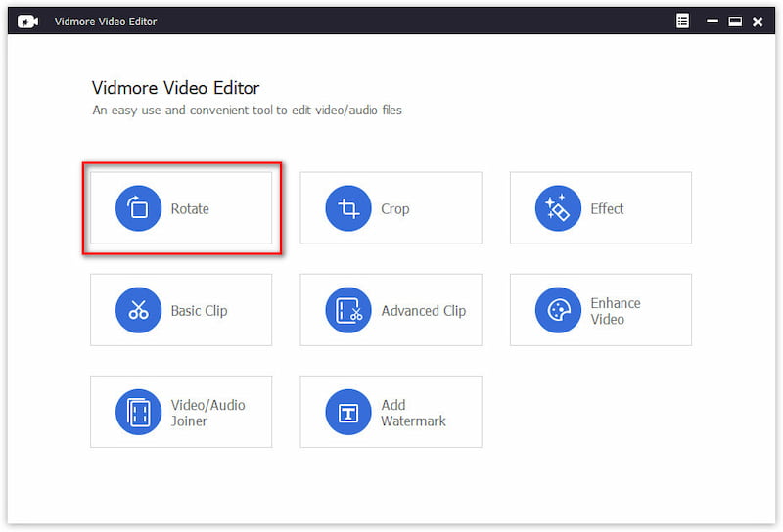The width and height of the screenshot is (783, 532).
Task: Open the menu list icon in title bar
Action: pos(682,21)
